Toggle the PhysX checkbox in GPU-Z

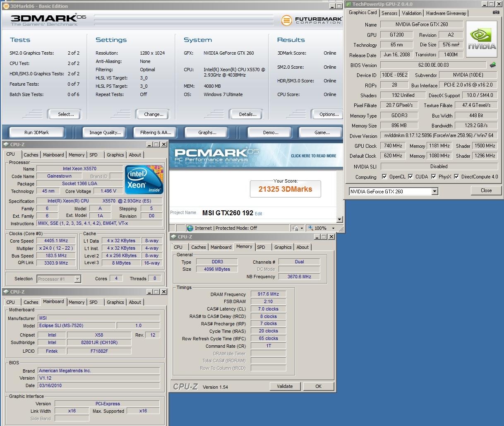pos(433,177)
